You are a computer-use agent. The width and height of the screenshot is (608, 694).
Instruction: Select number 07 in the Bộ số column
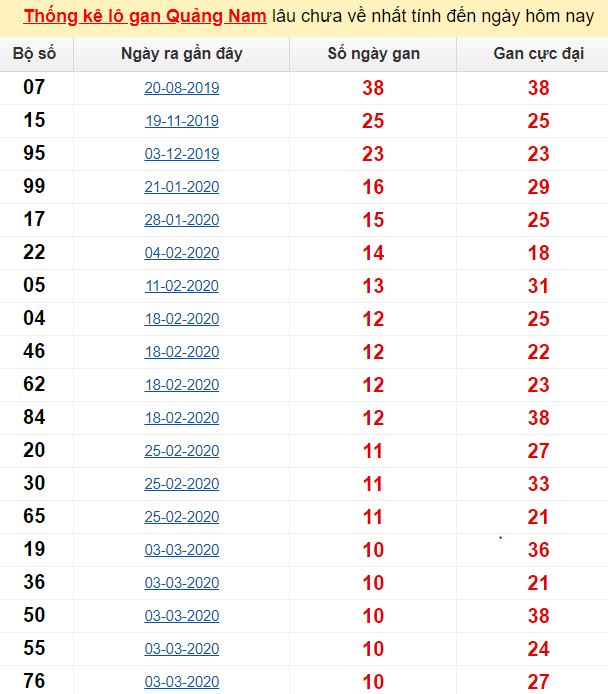tap(34, 87)
